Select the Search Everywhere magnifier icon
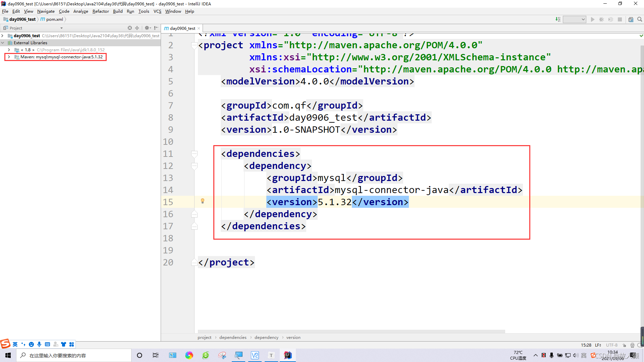The image size is (644, 362). coord(640,19)
